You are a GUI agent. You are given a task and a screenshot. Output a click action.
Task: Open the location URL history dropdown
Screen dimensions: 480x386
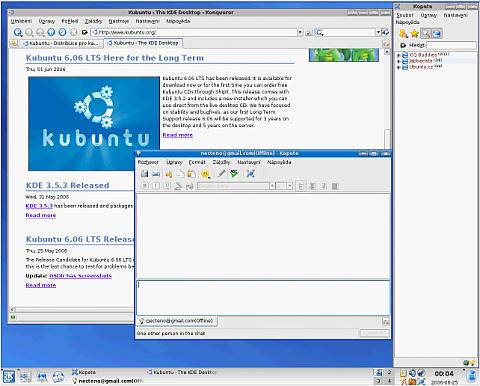[300, 32]
